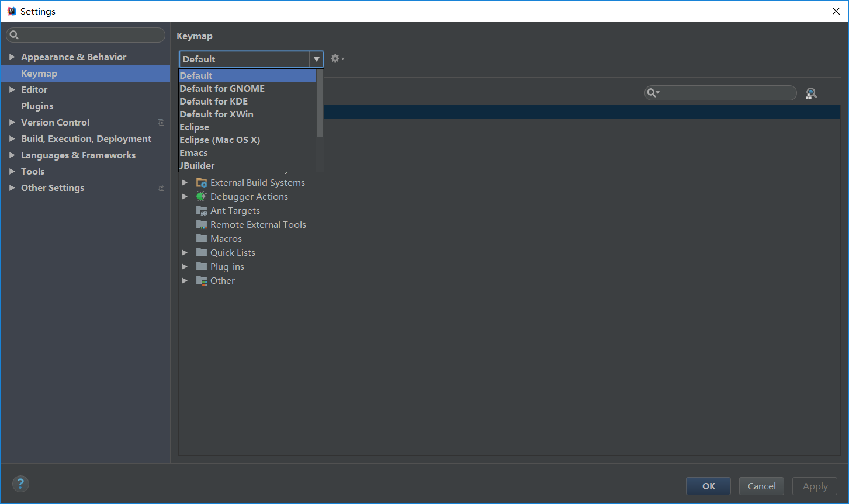Click the Remote External Tools folder icon
The image size is (849, 504).
point(202,225)
